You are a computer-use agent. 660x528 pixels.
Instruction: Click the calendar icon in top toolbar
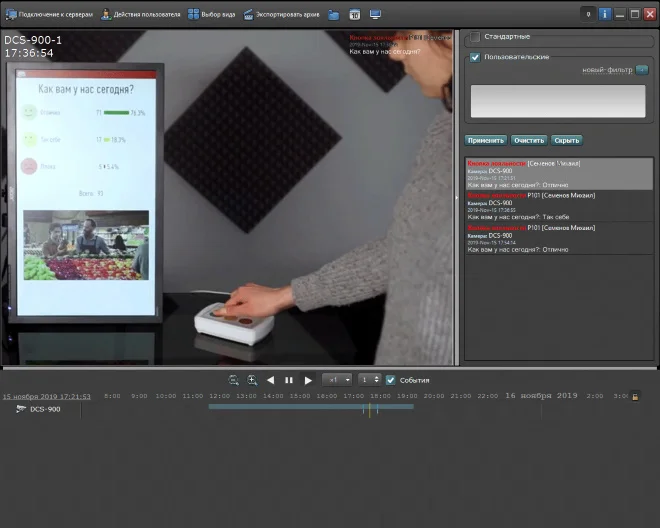click(x=354, y=15)
